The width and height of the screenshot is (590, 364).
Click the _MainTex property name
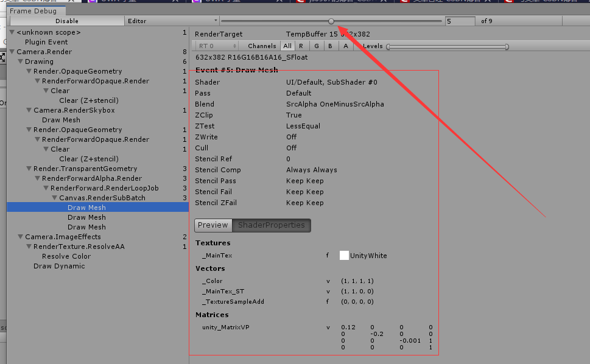pos(217,255)
